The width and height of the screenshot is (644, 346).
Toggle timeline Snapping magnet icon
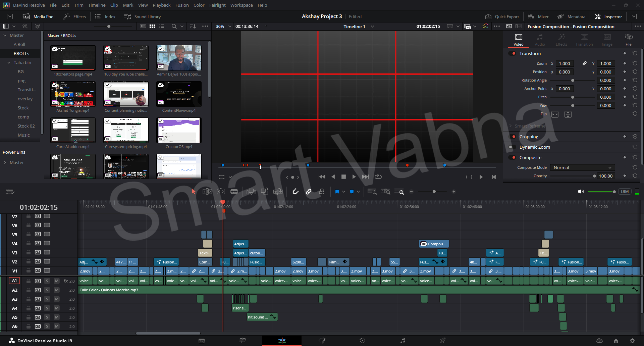(295, 192)
